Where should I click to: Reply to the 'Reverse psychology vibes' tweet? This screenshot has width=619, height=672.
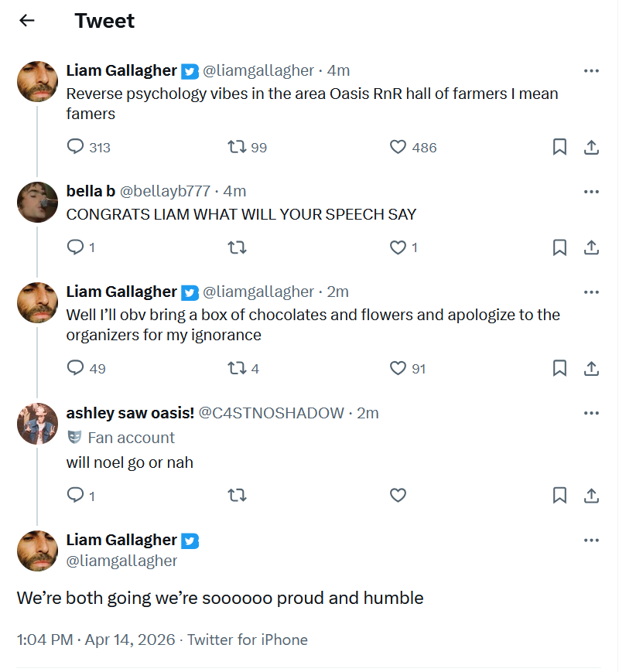[x=76, y=147]
